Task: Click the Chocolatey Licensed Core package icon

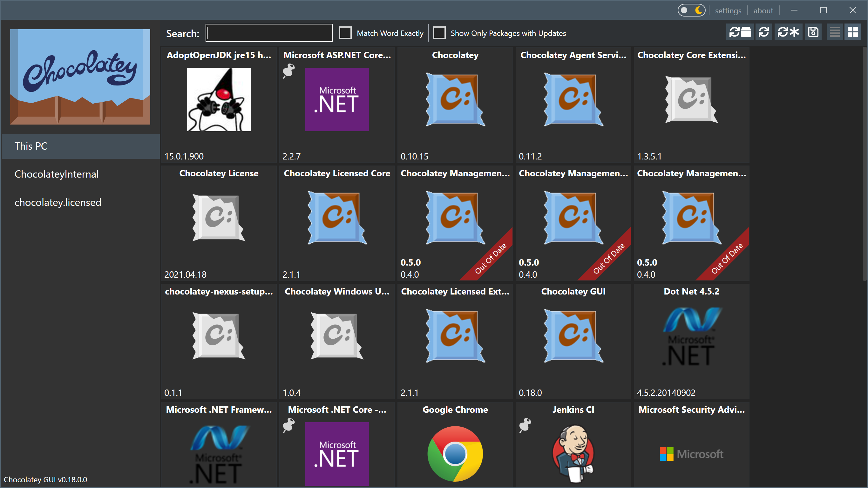Action: (337, 218)
